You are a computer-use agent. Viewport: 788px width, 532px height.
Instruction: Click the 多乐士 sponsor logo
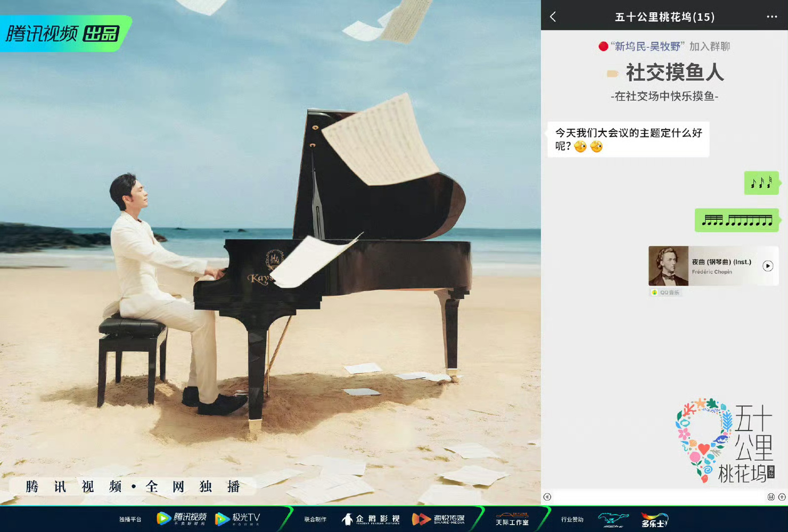click(654, 520)
